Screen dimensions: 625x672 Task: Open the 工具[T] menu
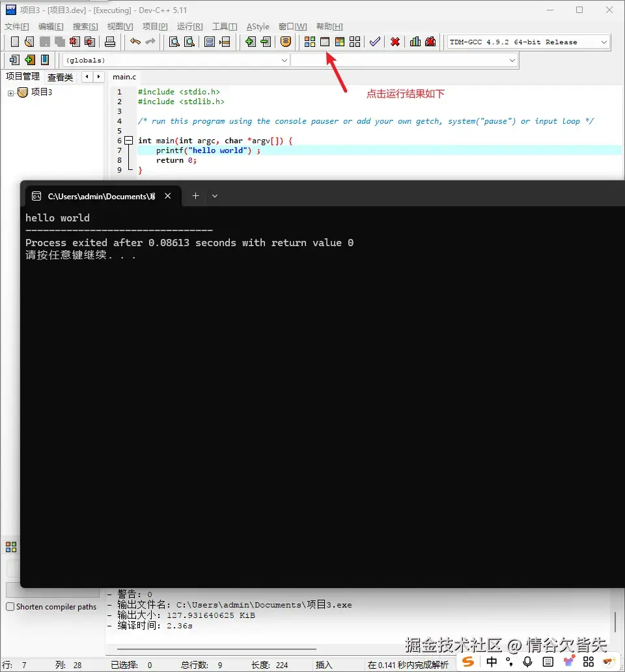point(225,27)
